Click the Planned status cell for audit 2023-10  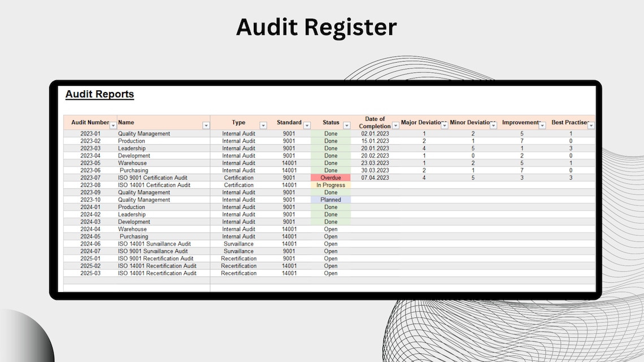click(x=331, y=199)
